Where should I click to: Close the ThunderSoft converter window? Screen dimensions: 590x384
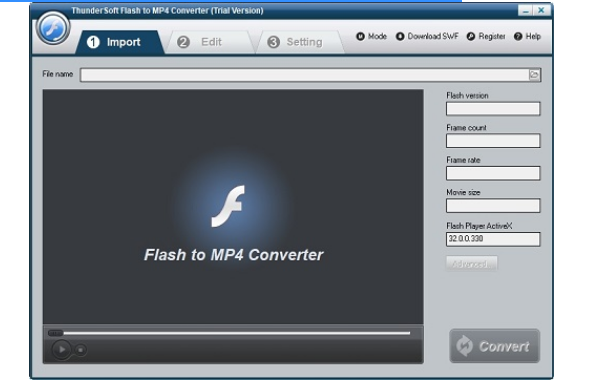click(541, 11)
